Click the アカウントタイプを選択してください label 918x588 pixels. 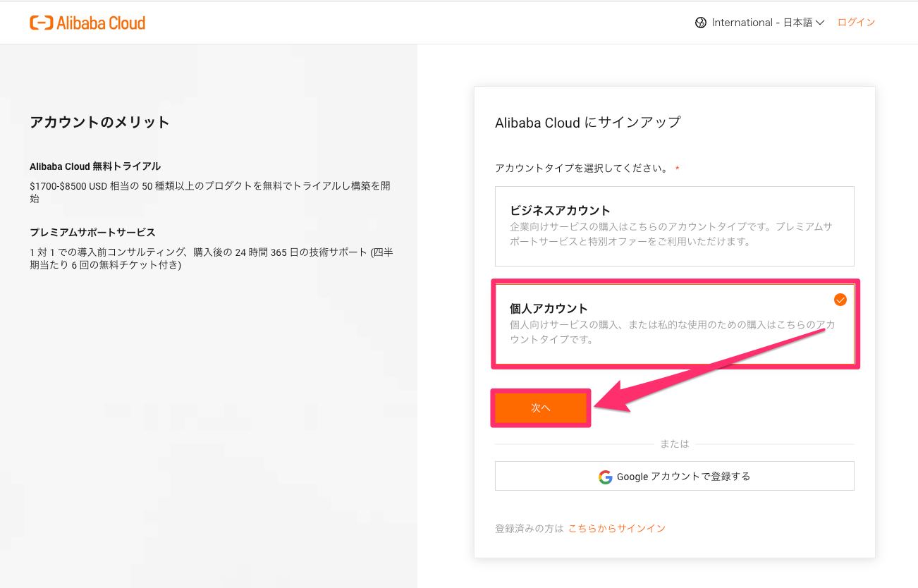click(582, 169)
